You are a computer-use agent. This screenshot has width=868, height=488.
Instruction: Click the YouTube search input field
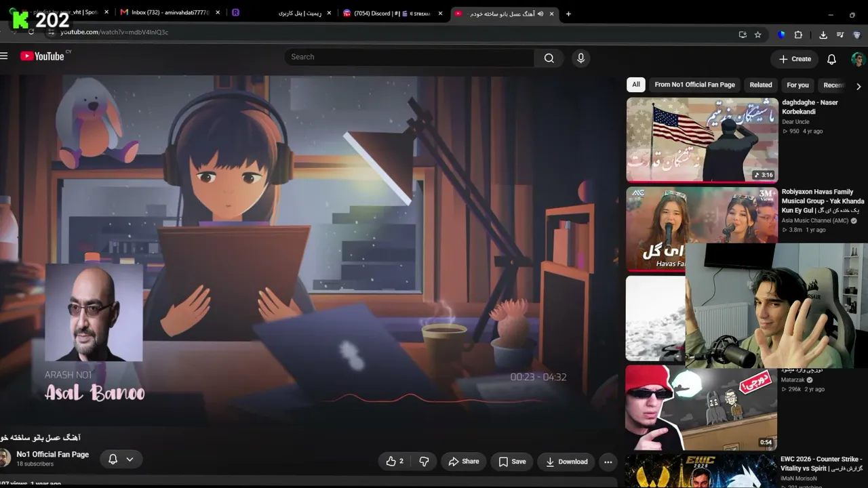pyautogui.click(x=410, y=58)
